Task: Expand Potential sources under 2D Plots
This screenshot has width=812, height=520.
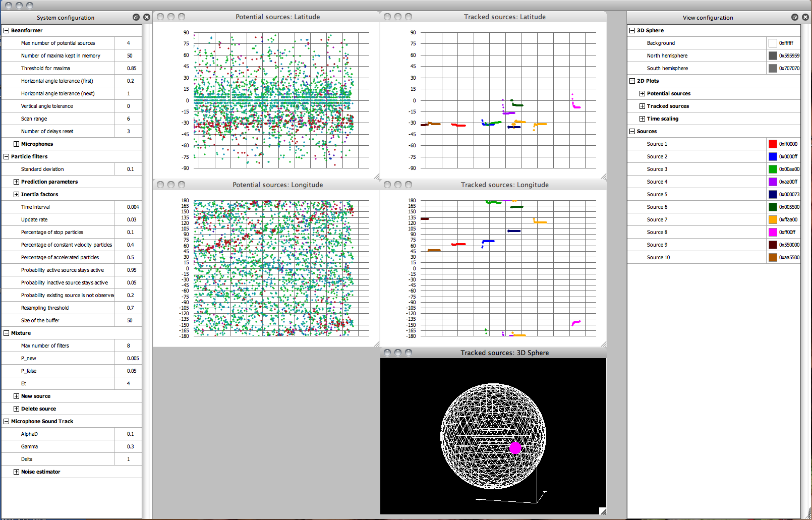Action: pyautogui.click(x=642, y=93)
